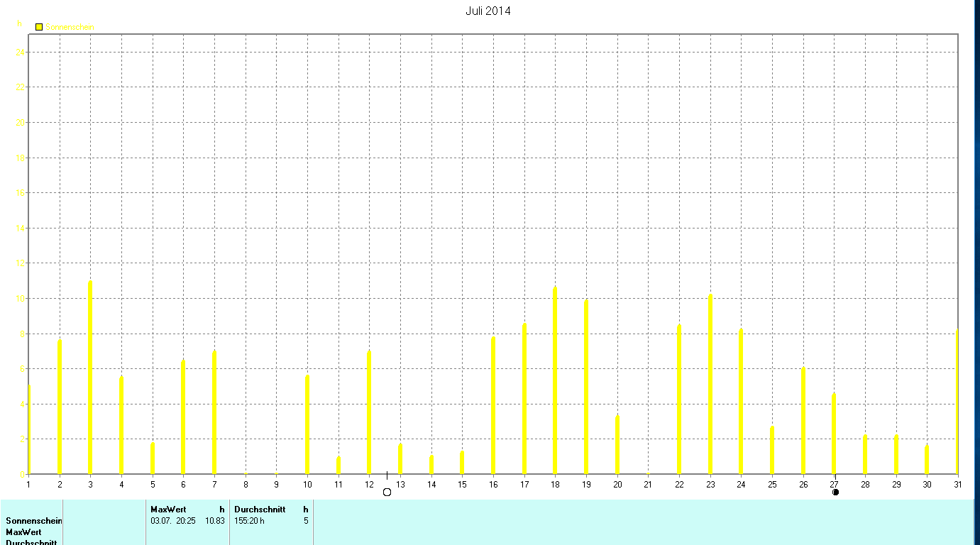Click the Sonnenschein row label in the table
Screen dimensions: 980x545
tap(34, 521)
